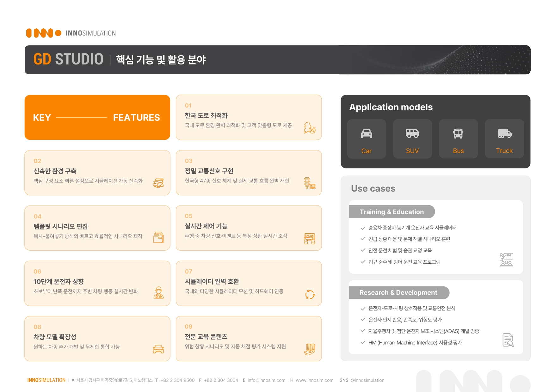This screenshot has height=392, width=555.
Task: Select the Research & Development header
Action: tap(399, 292)
